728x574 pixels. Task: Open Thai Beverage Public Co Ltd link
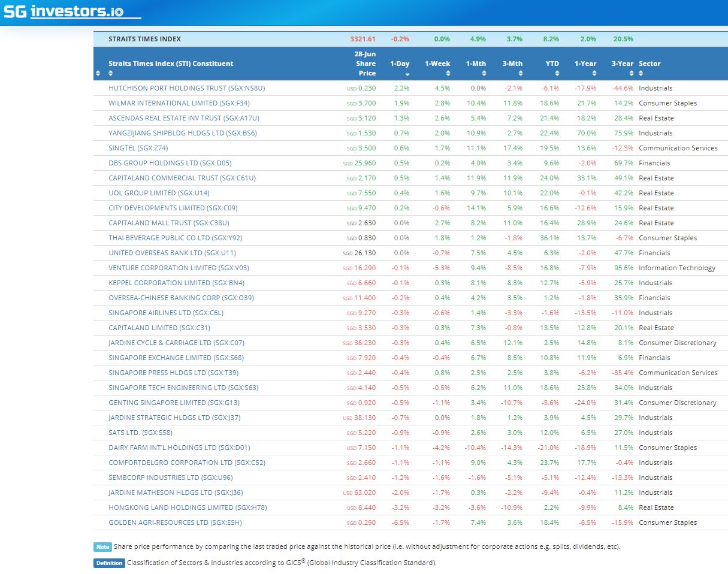pyautogui.click(x=176, y=238)
